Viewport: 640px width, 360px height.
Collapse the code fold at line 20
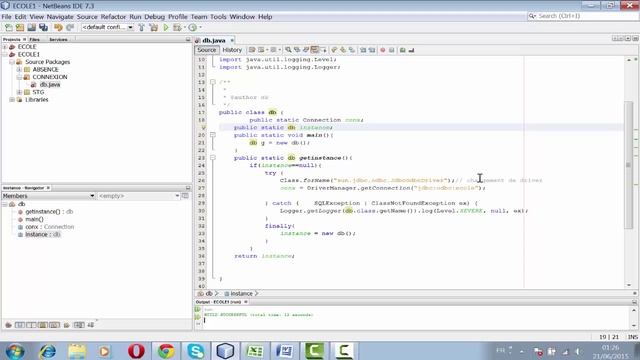click(x=213, y=135)
